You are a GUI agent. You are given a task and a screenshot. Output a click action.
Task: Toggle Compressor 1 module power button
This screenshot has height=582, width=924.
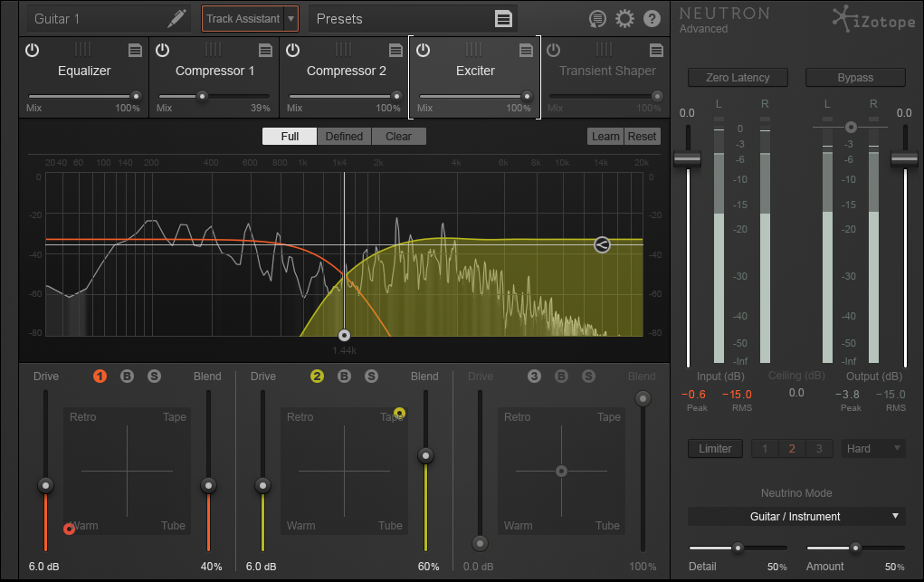pos(163,50)
